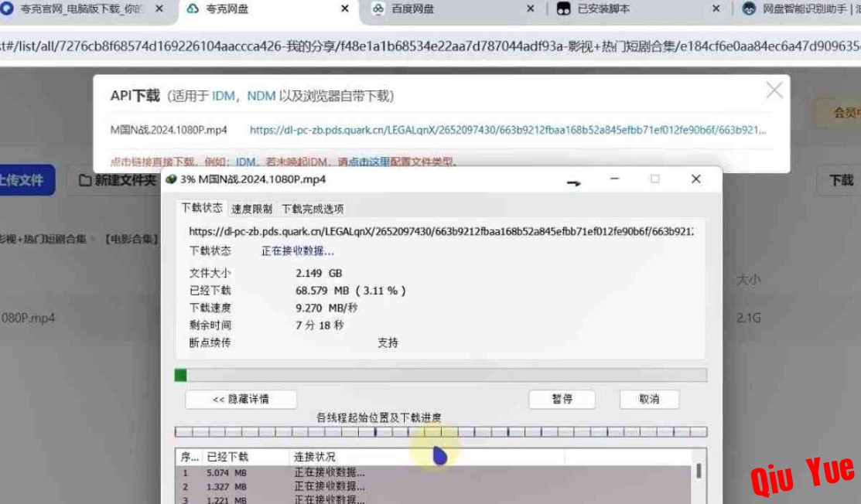Pause the download with 暂停 button
861x504 pixels.
point(562,399)
